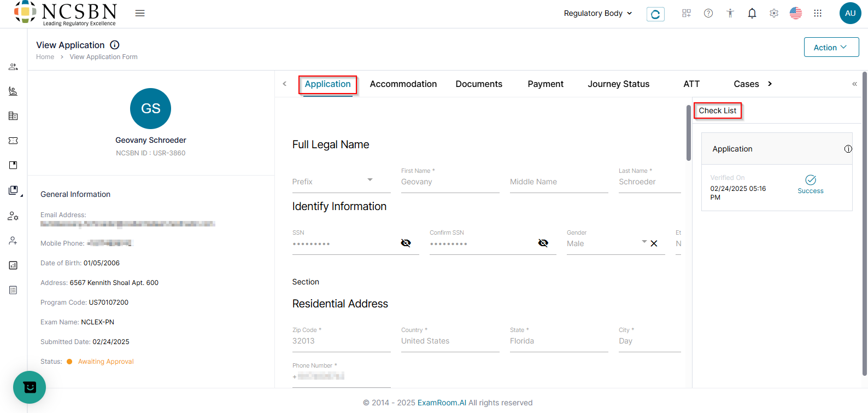Screen dimensions: 868x413
Task: Open the Regulatory Body dropdown
Action: coord(598,13)
